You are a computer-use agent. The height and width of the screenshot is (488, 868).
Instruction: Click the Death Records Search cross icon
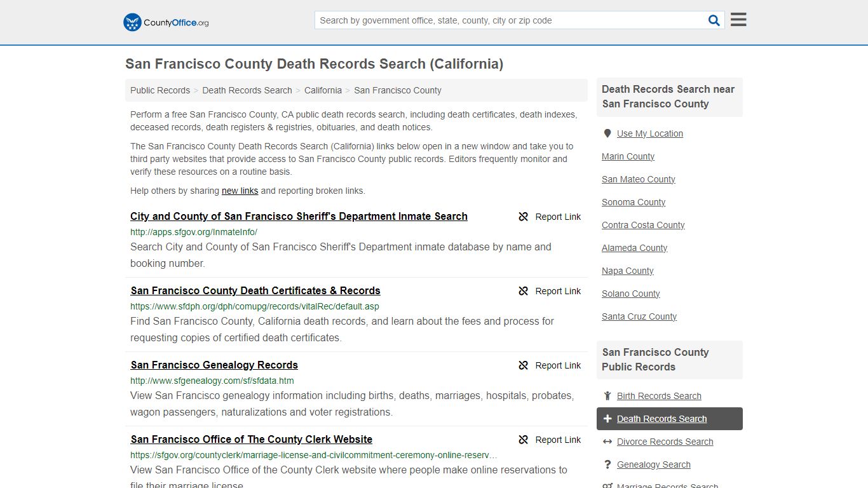pos(607,419)
